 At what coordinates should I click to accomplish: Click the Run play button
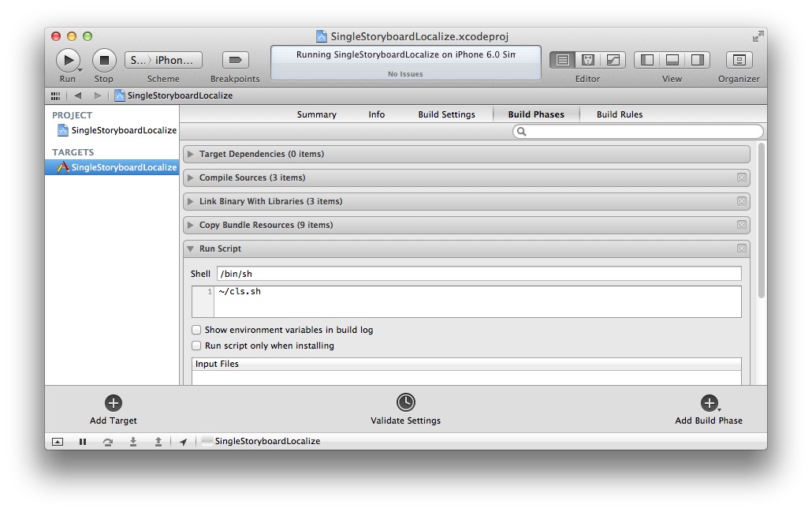pos(68,60)
